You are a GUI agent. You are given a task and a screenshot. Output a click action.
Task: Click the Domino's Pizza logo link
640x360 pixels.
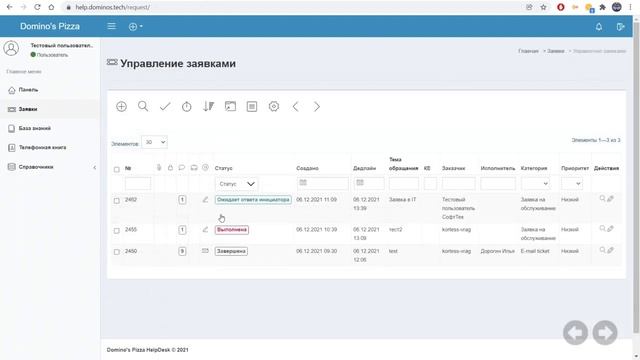tap(50, 26)
